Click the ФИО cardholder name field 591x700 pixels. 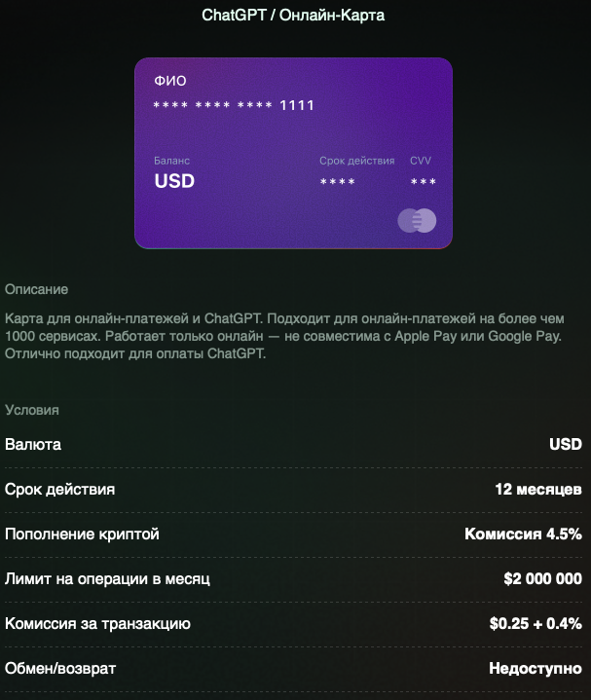coord(170,81)
